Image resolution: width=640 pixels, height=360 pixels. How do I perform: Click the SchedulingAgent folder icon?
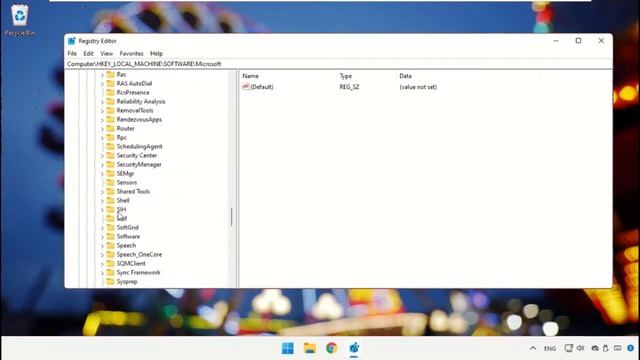point(110,146)
